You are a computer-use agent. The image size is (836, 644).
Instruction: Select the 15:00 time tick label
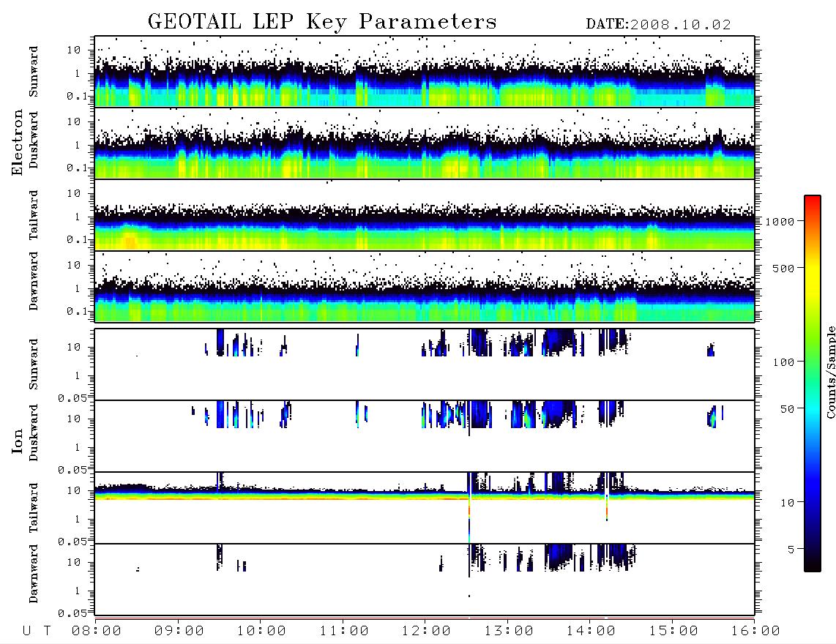pos(673,632)
